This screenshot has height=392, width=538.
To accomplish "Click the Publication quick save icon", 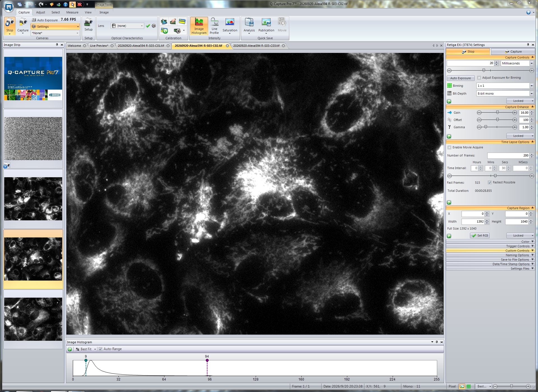I will [266, 26].
